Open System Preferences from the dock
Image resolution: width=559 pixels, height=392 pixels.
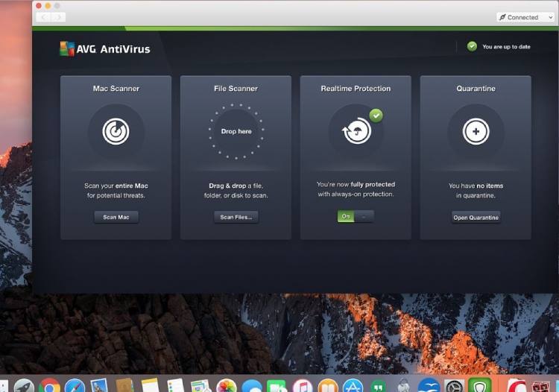454,385
